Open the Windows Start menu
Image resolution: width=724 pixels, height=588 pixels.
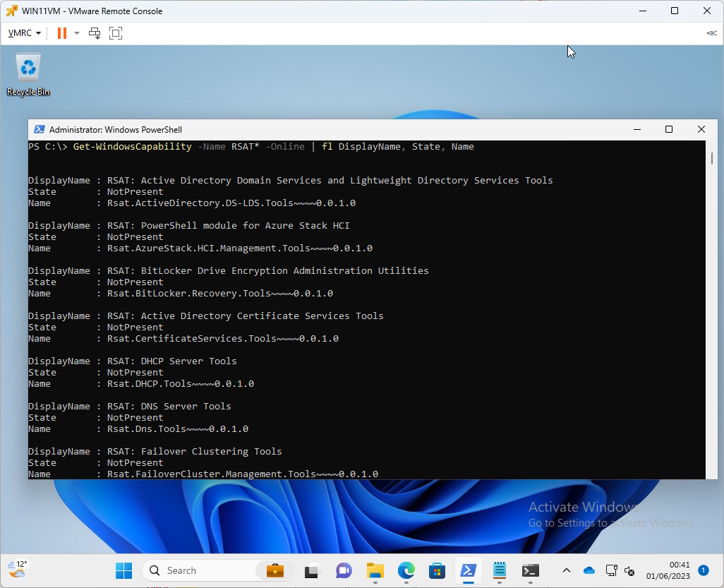(123, 571)
